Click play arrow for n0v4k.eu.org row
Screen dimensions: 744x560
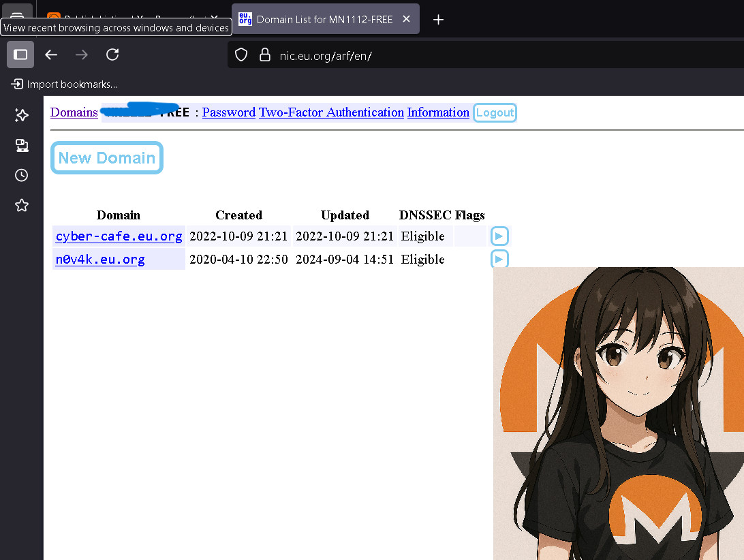(499, 259)
